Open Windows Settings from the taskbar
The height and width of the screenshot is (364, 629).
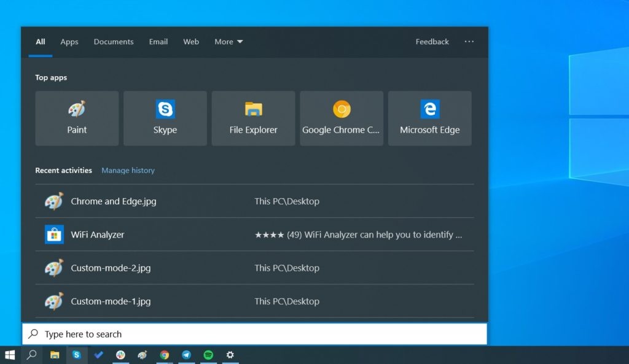tap(230, 355)
